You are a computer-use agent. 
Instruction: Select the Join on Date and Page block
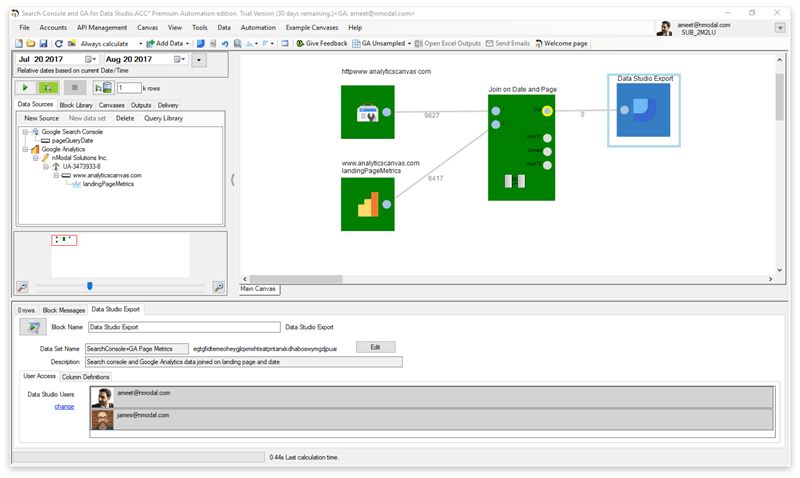coord(521,148)
